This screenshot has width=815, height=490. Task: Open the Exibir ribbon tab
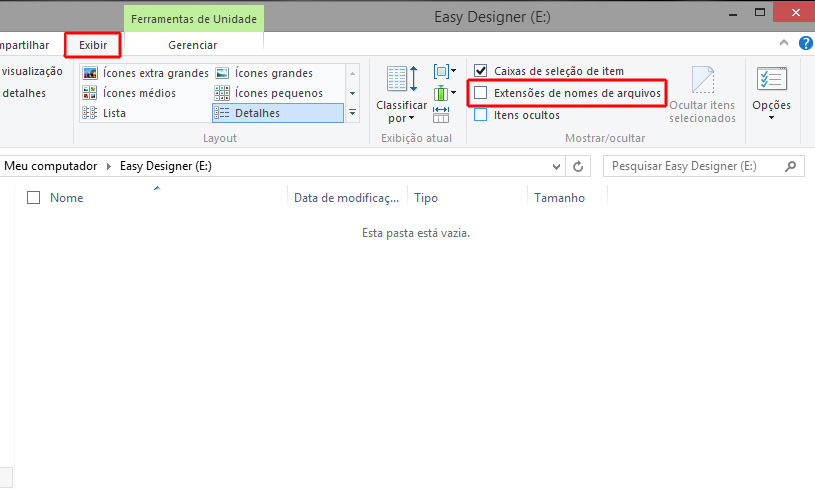(x=93, y=45)
